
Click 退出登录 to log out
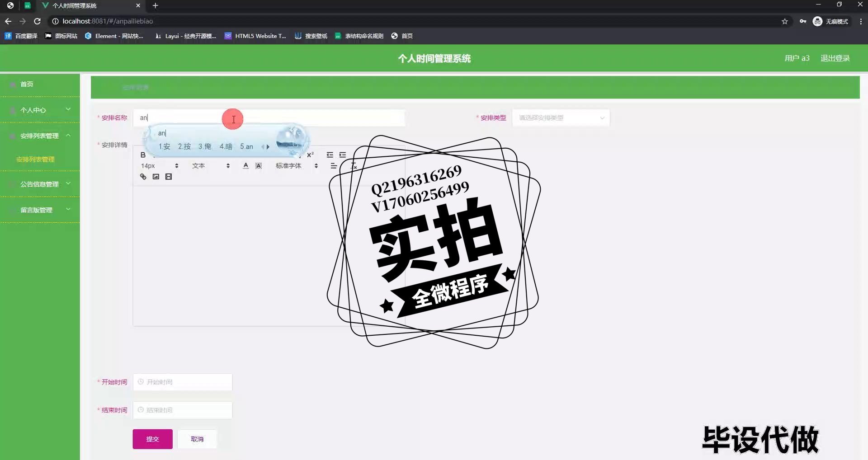coord(835,58)
